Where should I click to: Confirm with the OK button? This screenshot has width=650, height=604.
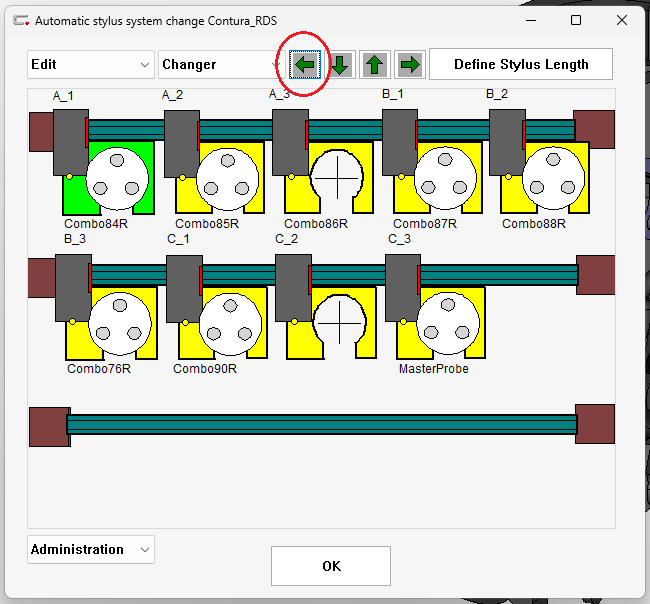click(331, 566)
